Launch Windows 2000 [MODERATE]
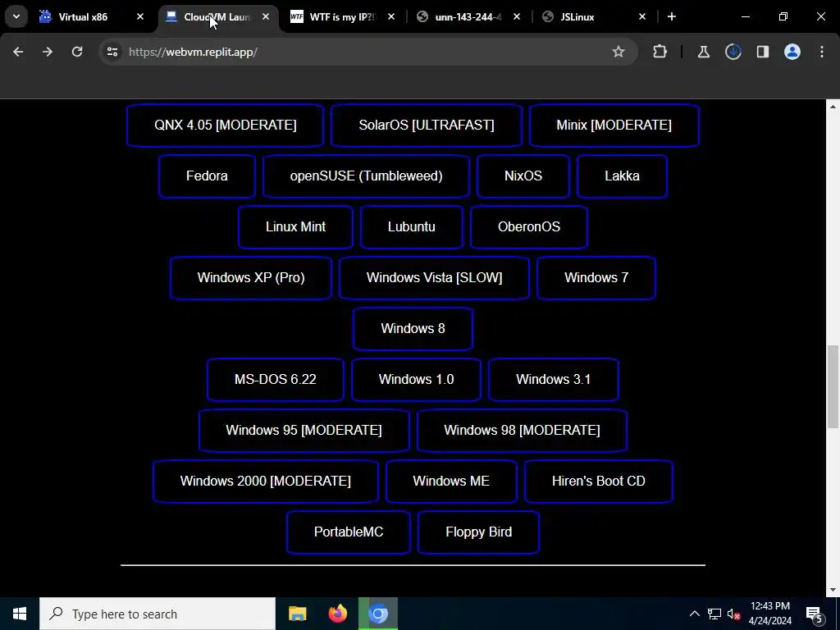 266,482
